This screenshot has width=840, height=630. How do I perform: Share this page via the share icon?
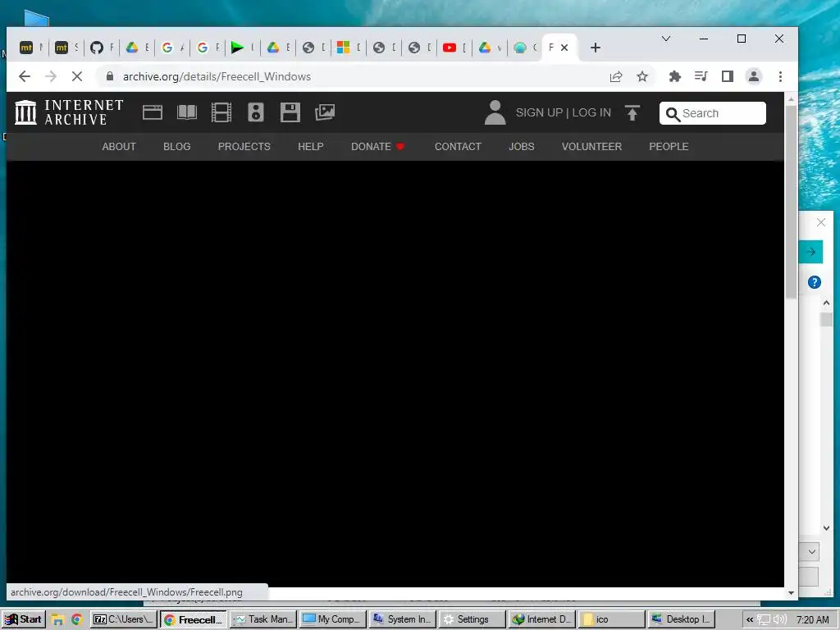[x=616, y=76]
